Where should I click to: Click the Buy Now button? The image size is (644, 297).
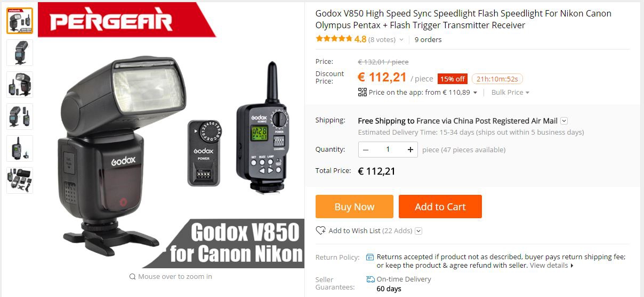[355, 207]
